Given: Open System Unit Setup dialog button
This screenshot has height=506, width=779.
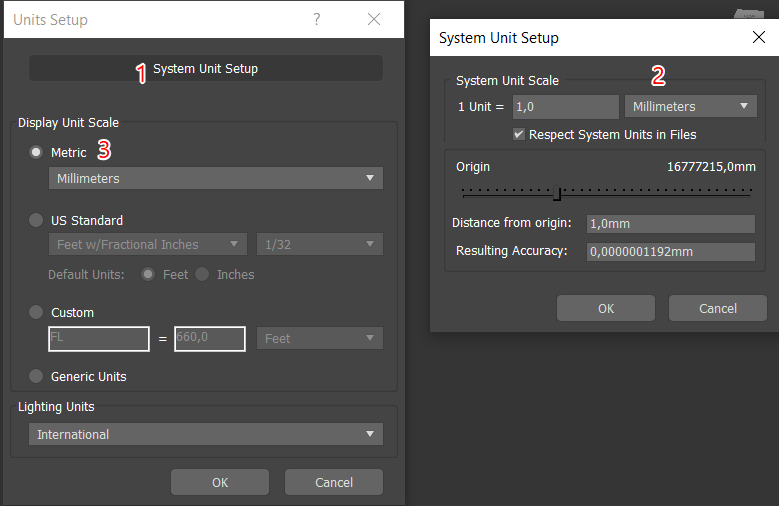Looking at the screenshot, I should click(205, 69).
